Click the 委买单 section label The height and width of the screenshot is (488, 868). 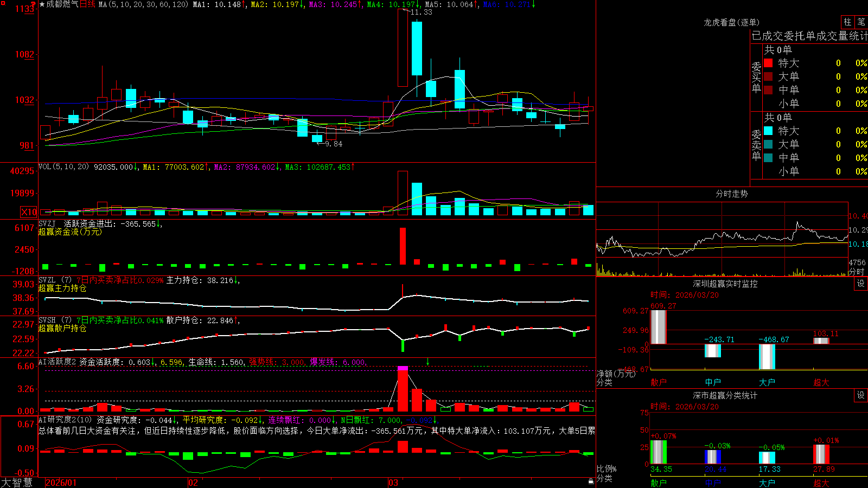tap(756, 78)
